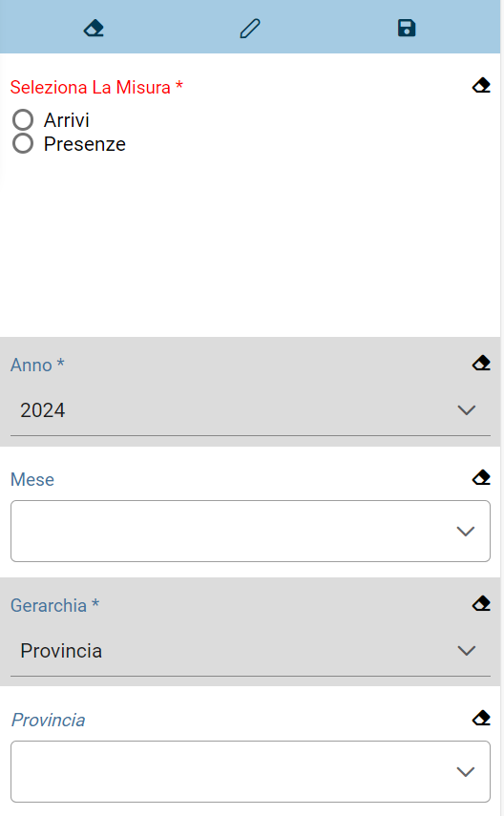Select the Arrivi radio button
Screen dimensions: 504x816
(23, 119)
